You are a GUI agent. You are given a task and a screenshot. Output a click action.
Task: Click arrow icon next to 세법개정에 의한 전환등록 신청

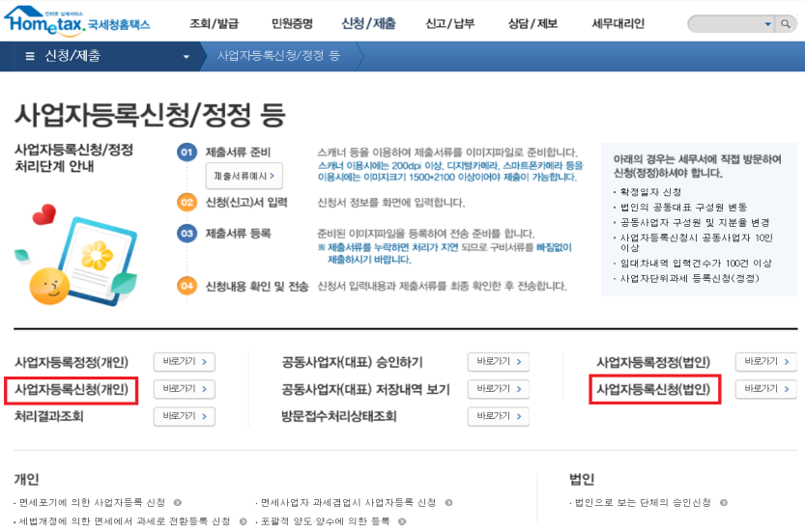[x=243, y=521]
